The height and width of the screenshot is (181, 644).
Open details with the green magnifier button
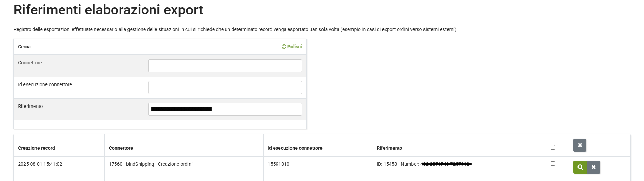pyautogui.click(x=580, y=167)
